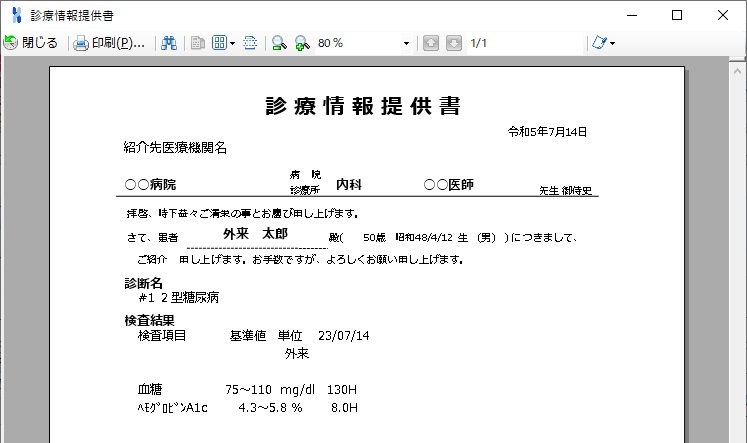This screenshot has height=443, width=747.
Task: Click the previous page up-arrow button
Action: click(431, 43)
